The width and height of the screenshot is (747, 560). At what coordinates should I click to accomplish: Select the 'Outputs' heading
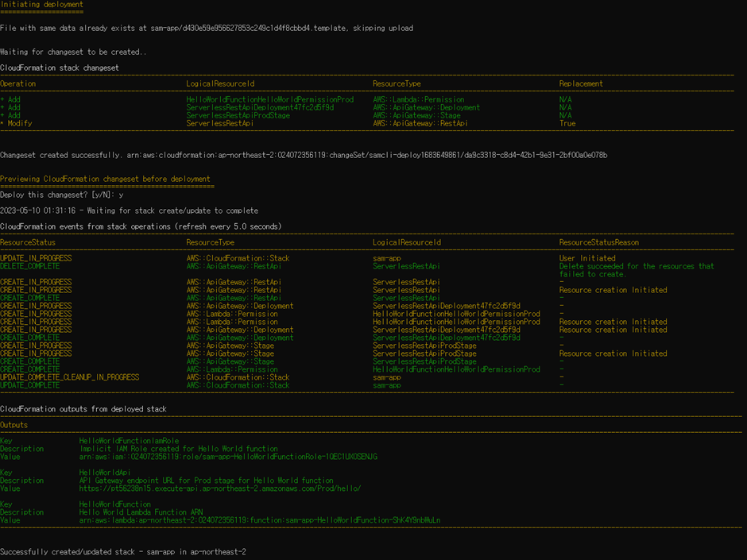point(14,425)
